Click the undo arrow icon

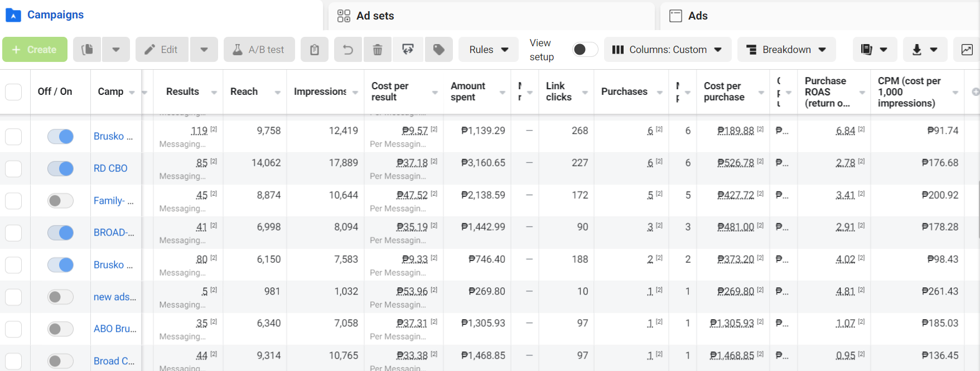click(348, 50)
